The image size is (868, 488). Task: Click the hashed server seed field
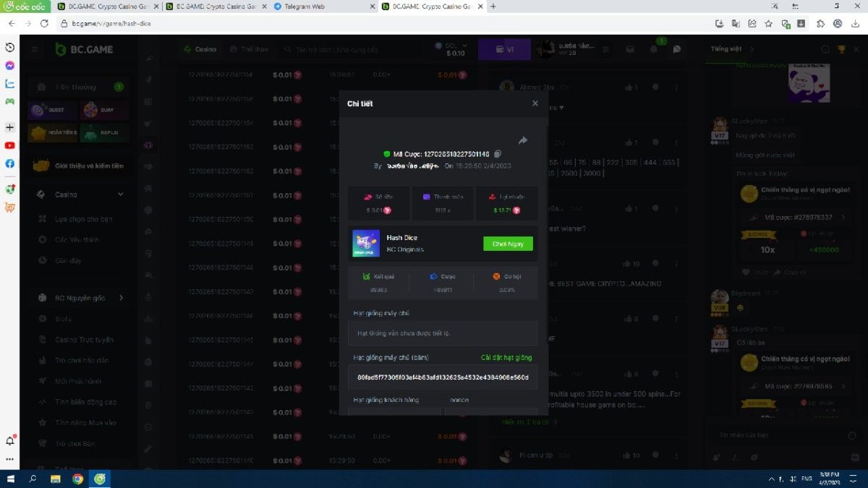coord(442,377)
